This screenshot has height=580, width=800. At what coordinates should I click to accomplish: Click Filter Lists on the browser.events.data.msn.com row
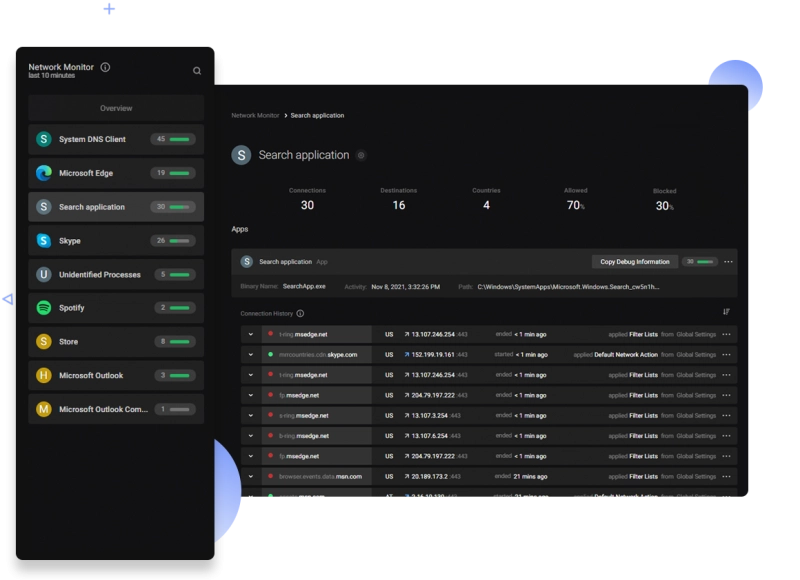643,476
